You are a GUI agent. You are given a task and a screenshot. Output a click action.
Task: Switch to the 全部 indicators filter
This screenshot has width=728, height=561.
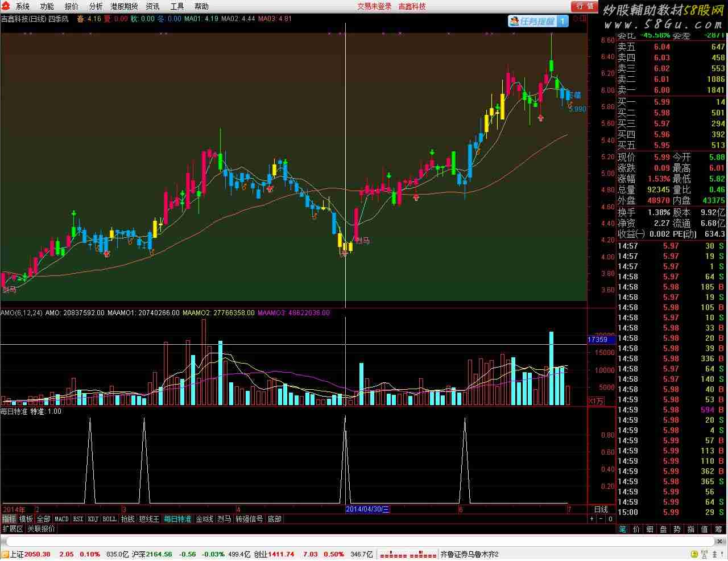(44, 519)
